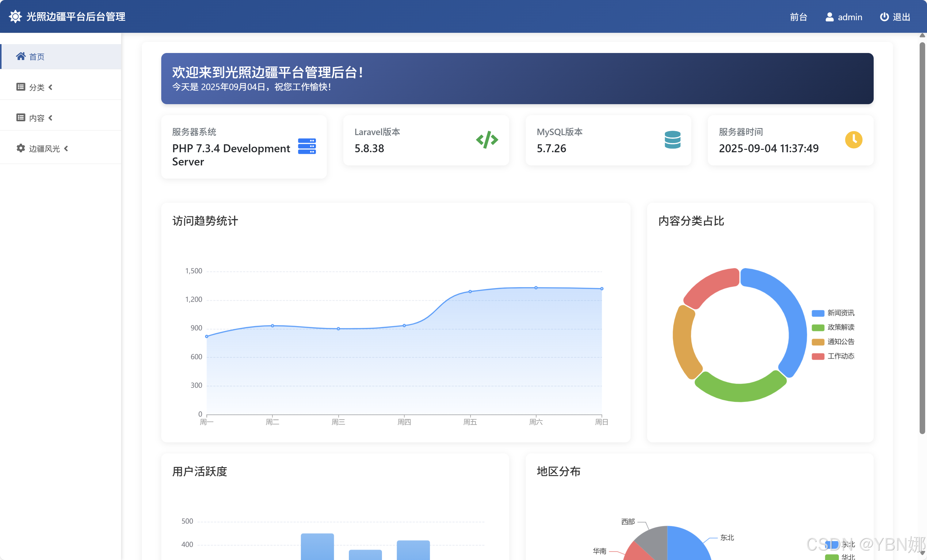The width and height of the screenshot is (927, 560).
Task: Expand the 分类 menu chevron
Action: tap(50, 87)
